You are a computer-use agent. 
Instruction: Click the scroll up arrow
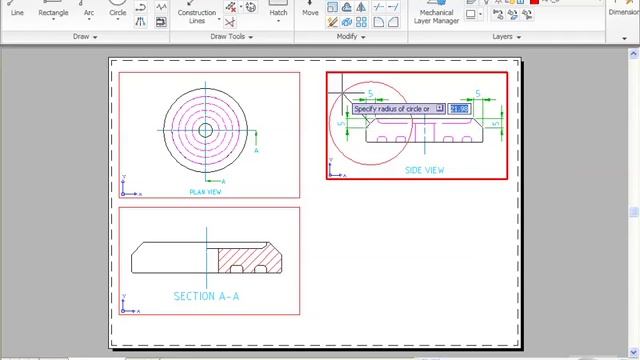tap(634, 53)
